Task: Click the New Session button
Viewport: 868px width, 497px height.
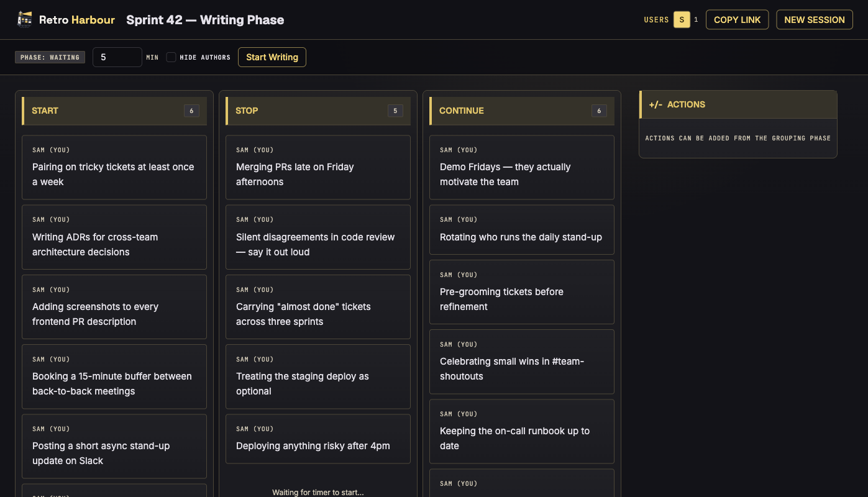Action: (815, 20)
